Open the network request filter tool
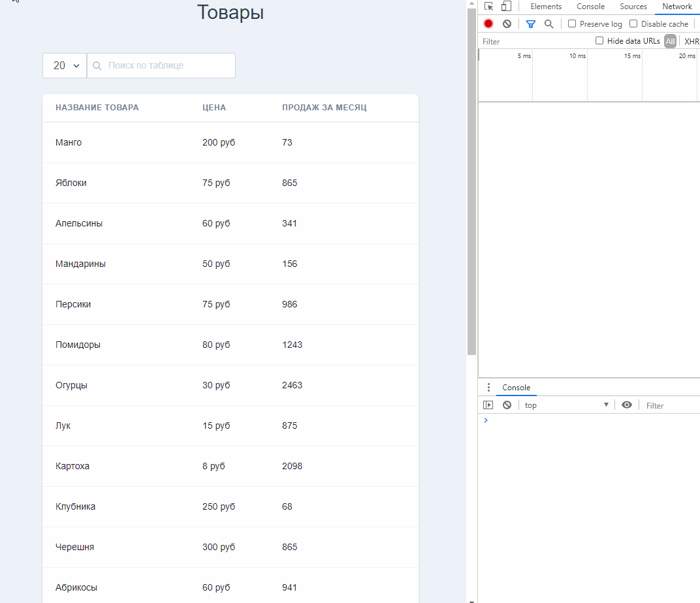Image resolution: width=700 pixels, height=603 pixels. click(x=530, y=23)
